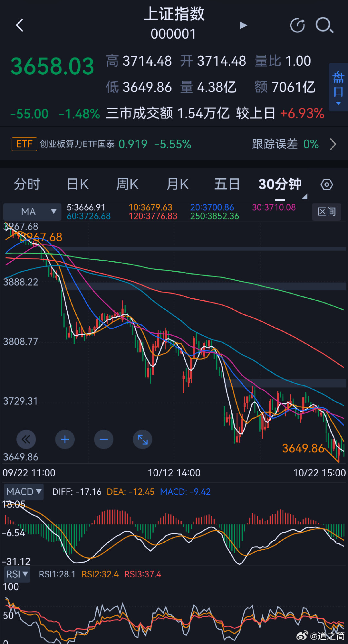Image resolution: width=348 pixels, height=644 pixels.
Task: Switch to 月K tab
Action: pyautogui.click(x=178, y=184)
